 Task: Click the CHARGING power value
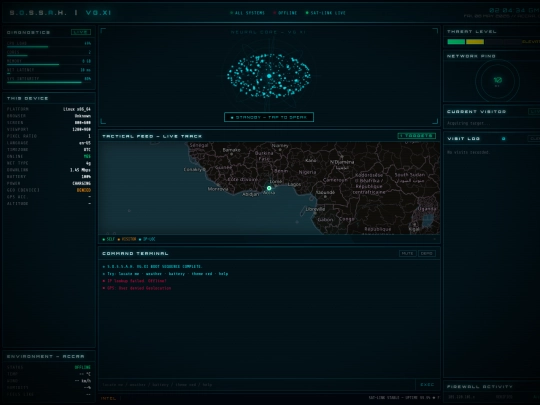point(82,183)
